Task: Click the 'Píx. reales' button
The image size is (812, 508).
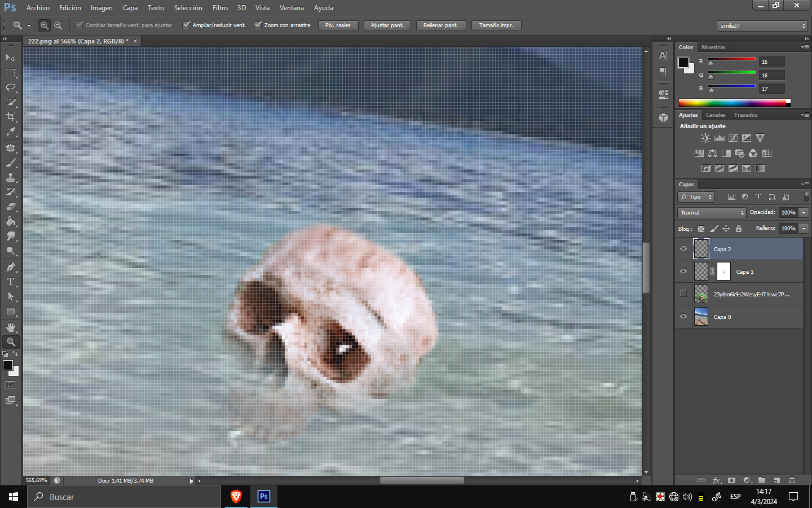Action: click(338, 25)
